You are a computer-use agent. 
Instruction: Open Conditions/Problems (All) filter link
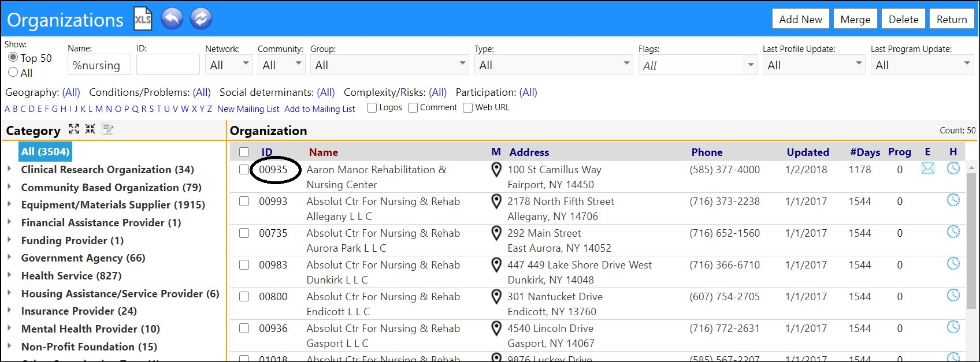[202, 92]
